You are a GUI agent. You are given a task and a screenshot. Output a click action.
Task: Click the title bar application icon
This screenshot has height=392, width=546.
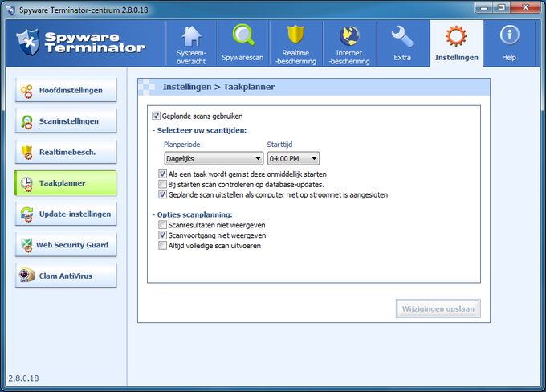[11, 10]
